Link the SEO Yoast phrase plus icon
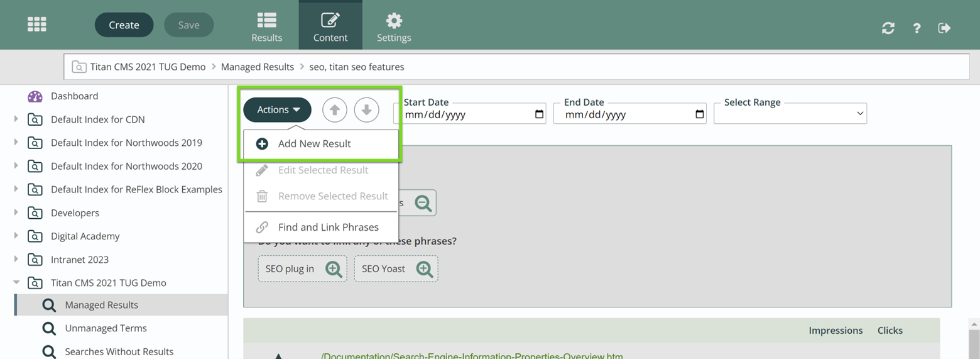 [x=425, y=269]
